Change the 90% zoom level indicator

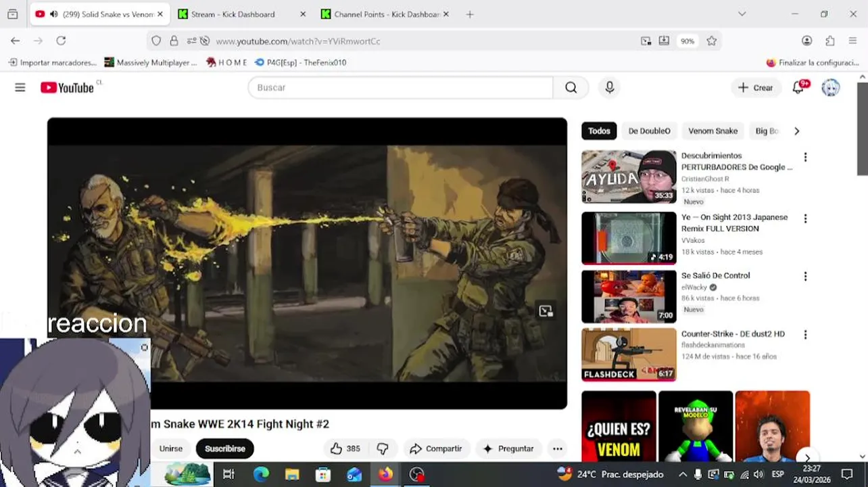coord(688,41)
